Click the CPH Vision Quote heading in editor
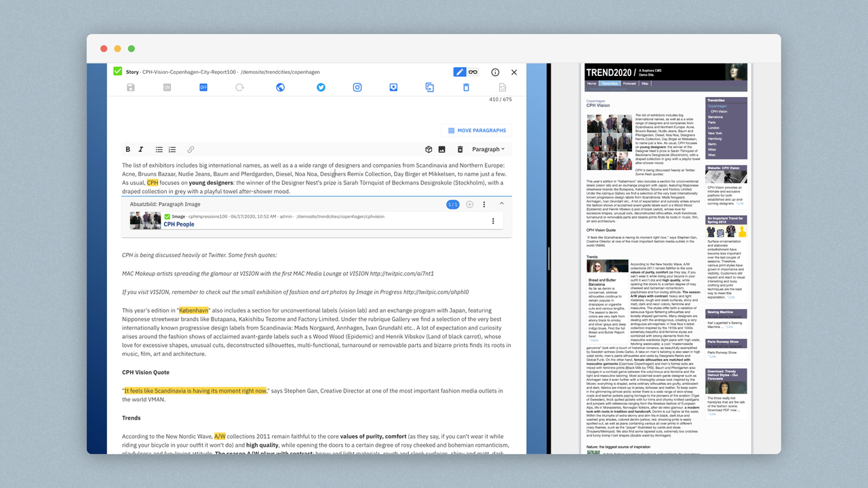 click(146, 372)
